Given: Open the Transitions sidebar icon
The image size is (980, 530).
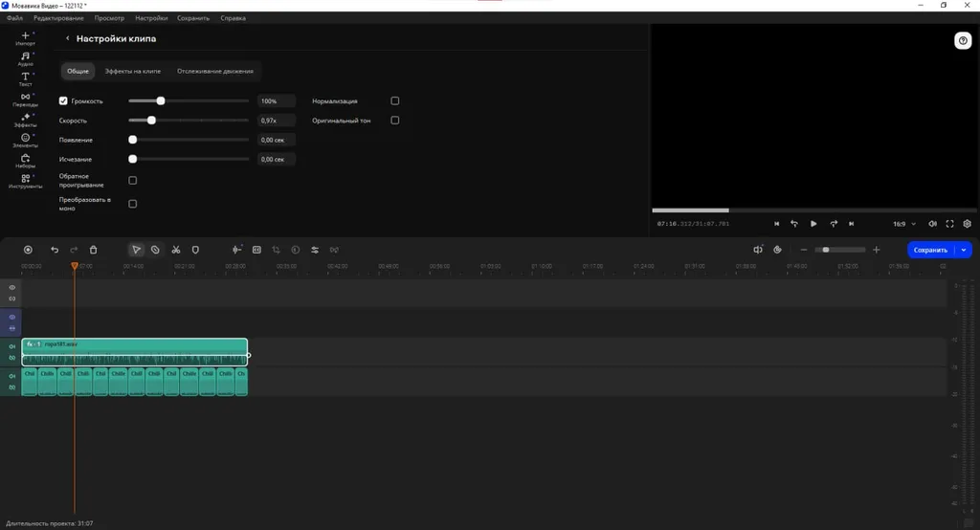Looking at the screenshot, I should [25, 99].
